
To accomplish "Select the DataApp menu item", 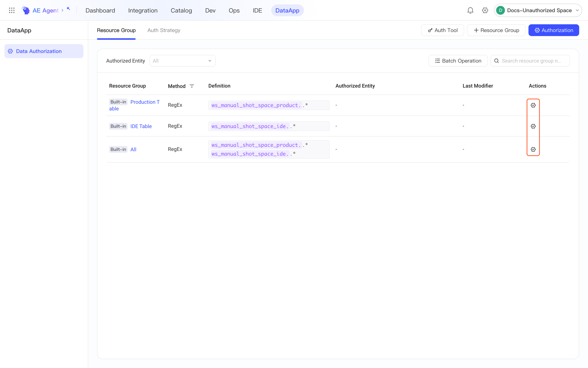I will [x=287, y=10].
